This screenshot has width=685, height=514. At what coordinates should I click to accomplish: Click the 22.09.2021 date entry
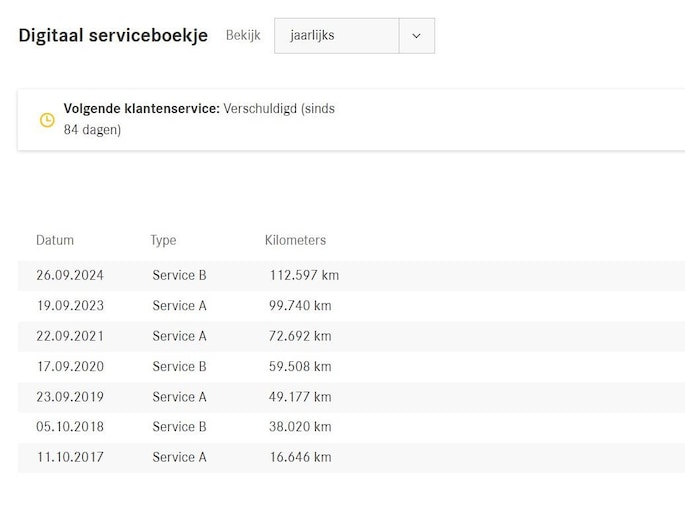pos(70,336)
